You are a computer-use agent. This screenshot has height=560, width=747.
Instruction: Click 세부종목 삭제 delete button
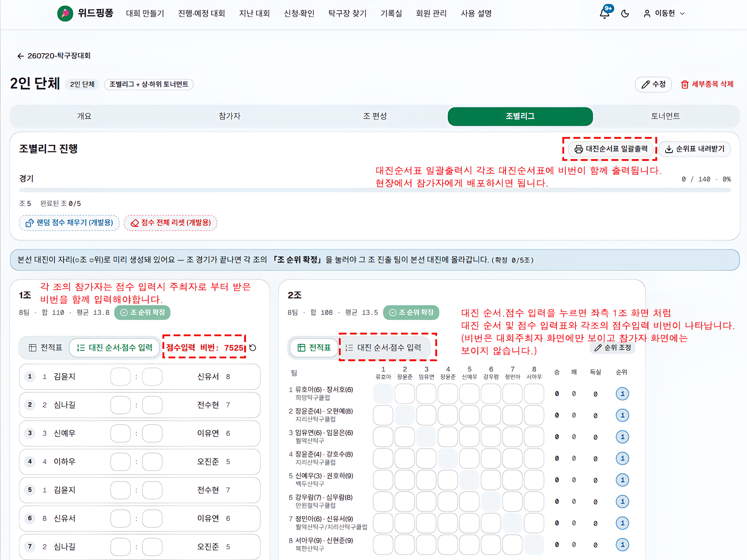click(707, 84)
